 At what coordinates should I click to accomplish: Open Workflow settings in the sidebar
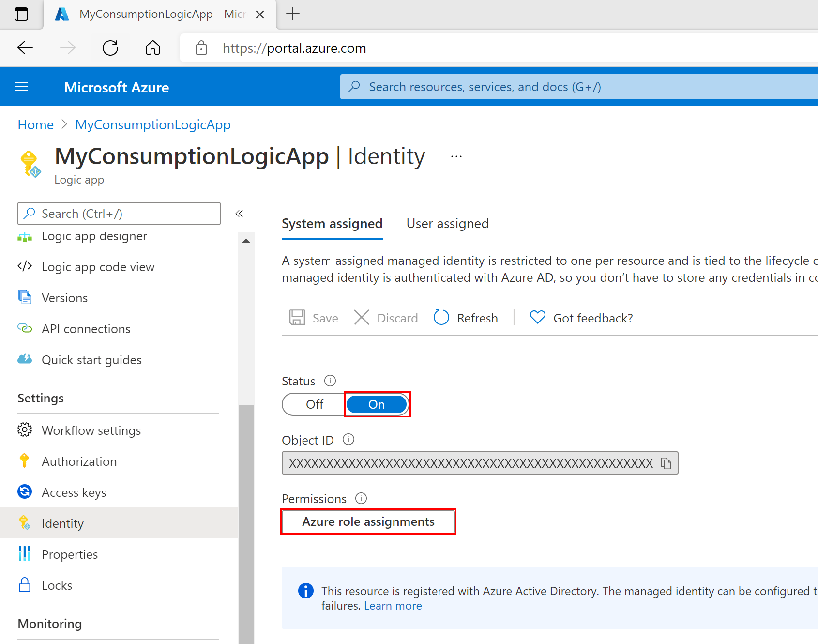pos(91,430)
